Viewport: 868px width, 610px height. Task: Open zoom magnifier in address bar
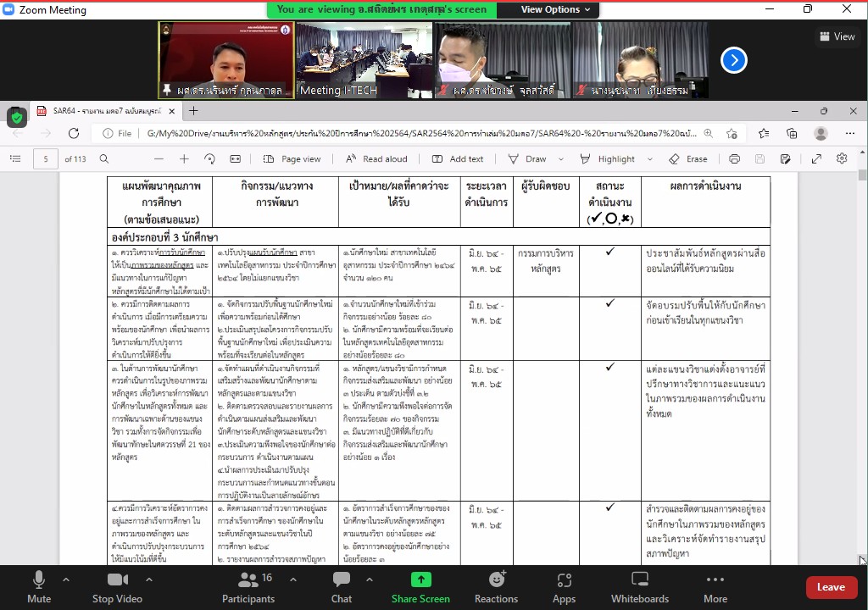pos(708,133)
